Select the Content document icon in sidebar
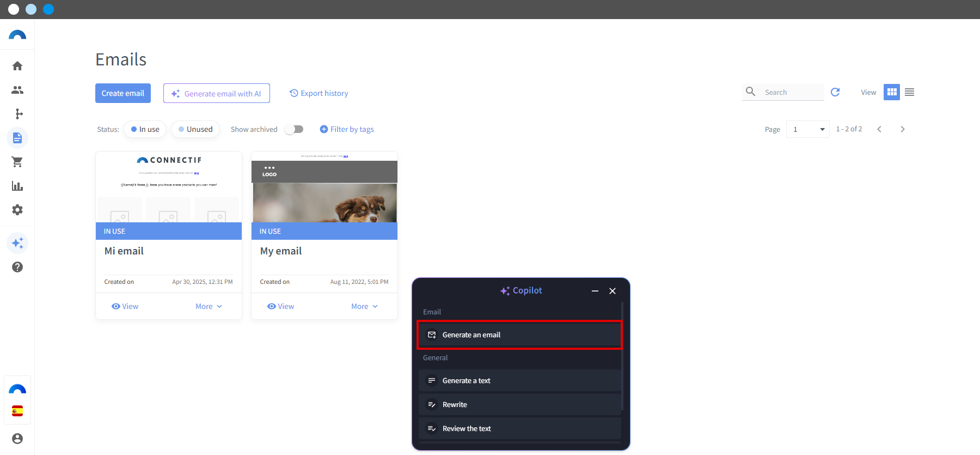Image resolution: width=980 pixels, height=455 pixels. click(17, 138)
